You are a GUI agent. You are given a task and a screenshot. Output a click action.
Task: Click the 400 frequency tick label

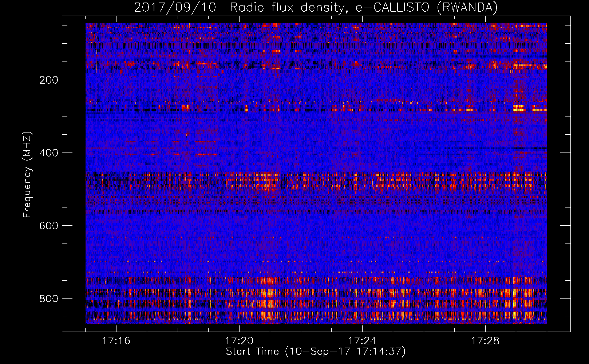click(48, 153)
